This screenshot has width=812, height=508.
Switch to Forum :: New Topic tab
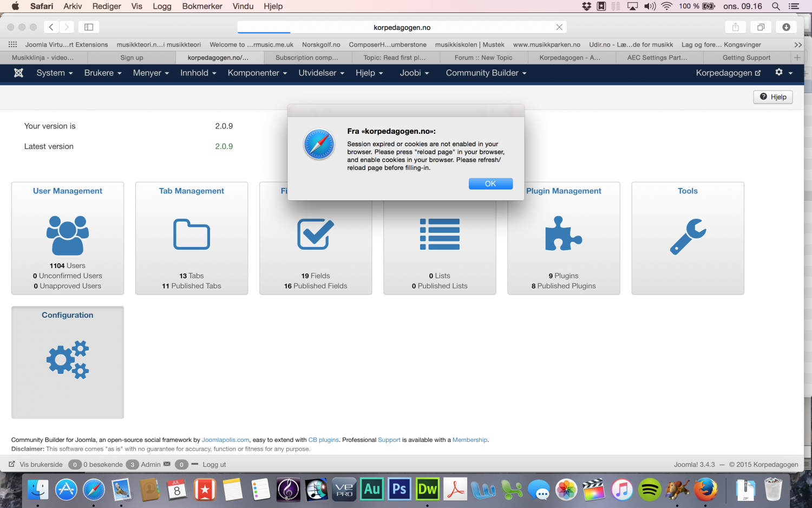(483, 57)
